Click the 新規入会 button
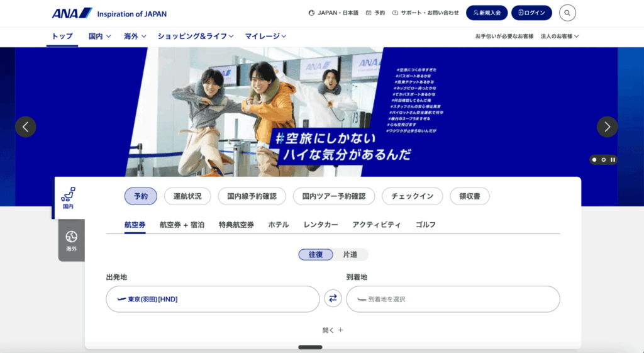644x353 pixels. pos(487,13)
